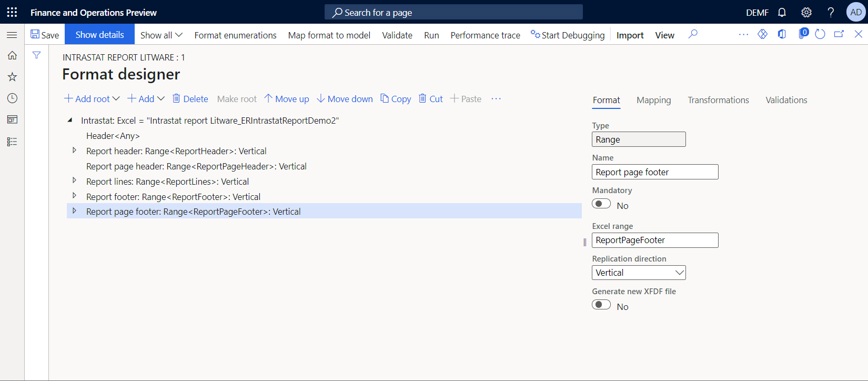
Task: Expand the Report header node
Action: [x=74, y=151]
